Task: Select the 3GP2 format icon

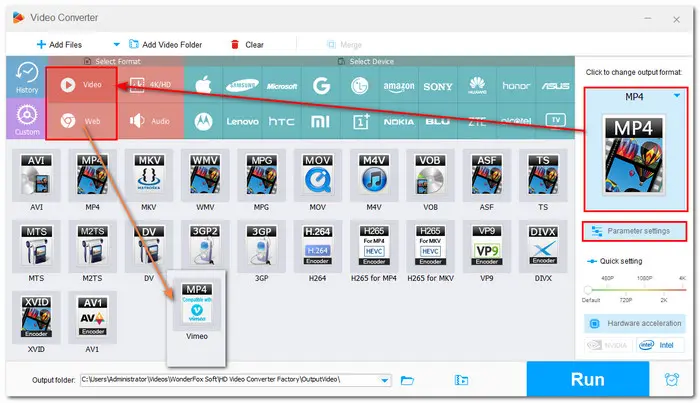Action: pos(205,246)
